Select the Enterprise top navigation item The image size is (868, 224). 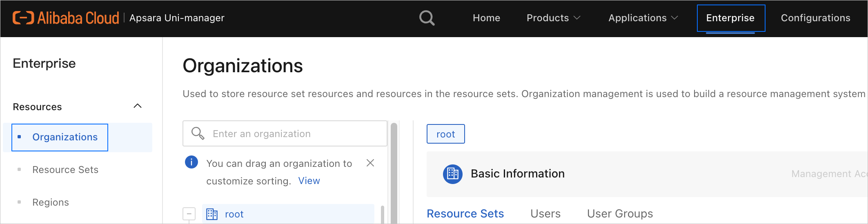[x=730, y=18]
